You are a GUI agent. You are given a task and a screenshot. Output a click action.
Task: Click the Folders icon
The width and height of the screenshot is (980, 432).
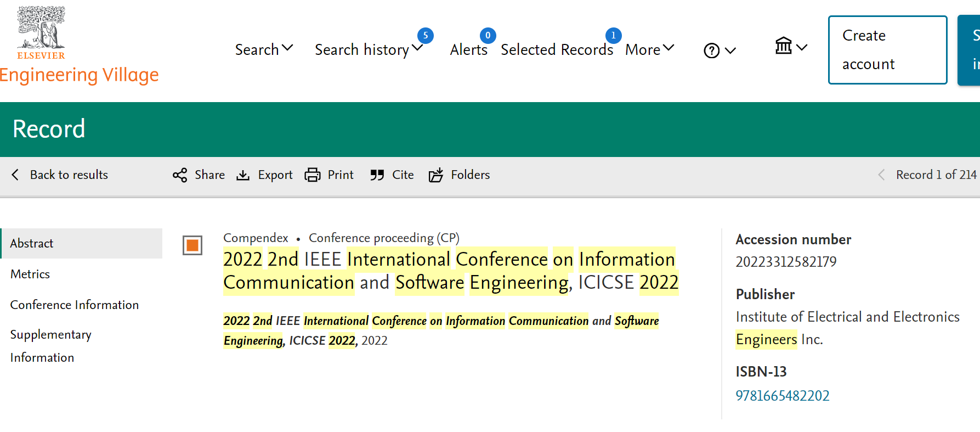click(436, 175)
